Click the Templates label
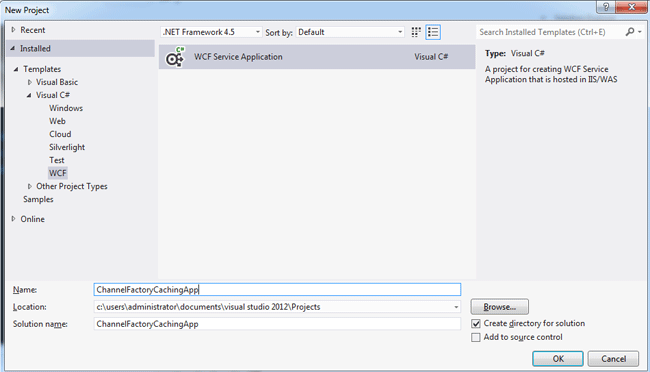Viewport: 650px width, 372px height. pos(42,69)
